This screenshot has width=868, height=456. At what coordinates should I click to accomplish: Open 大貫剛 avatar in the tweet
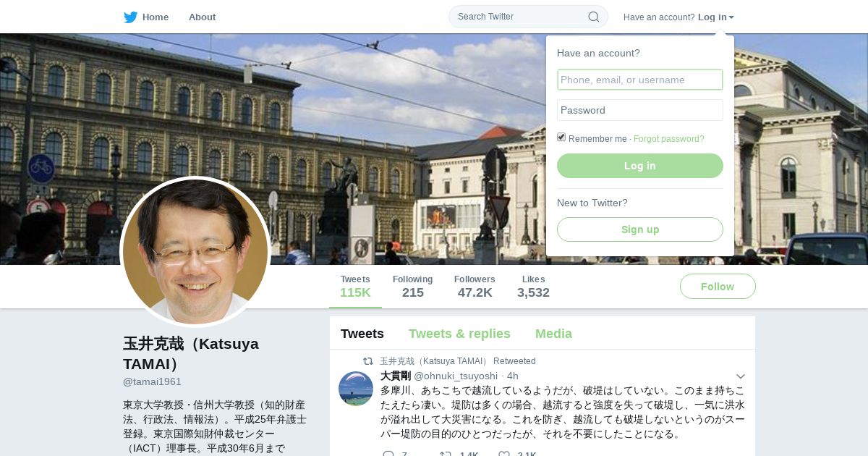point(356,389)
